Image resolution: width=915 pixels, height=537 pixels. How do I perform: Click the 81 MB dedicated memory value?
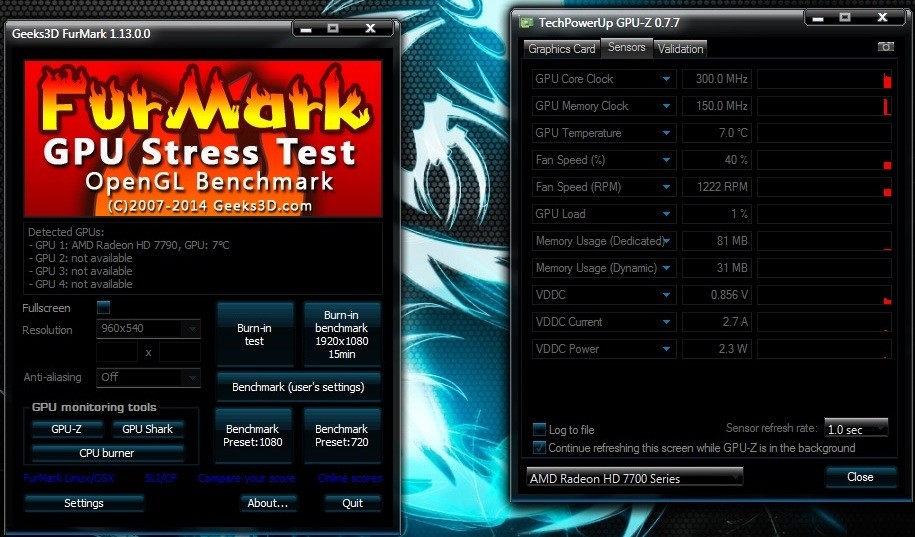click(x=716, y=240)
